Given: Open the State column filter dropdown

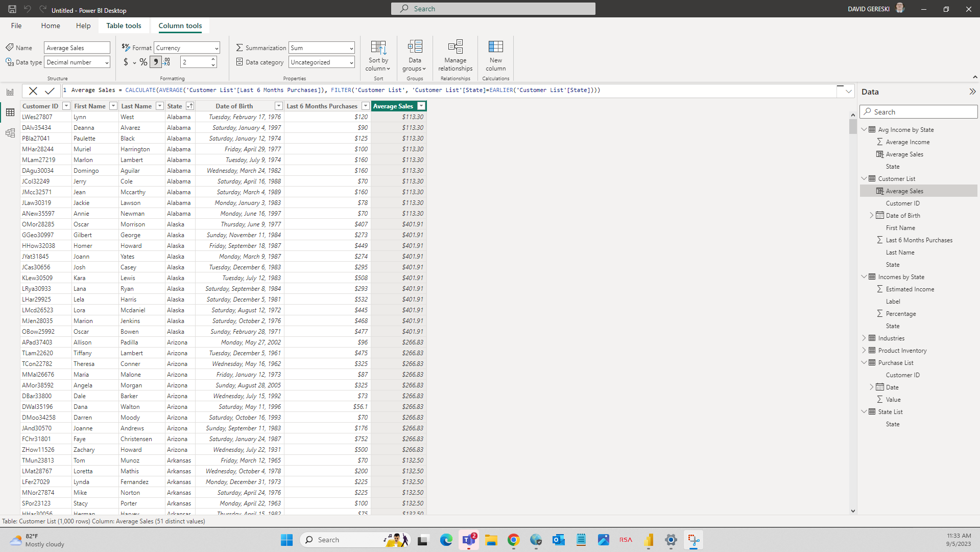Looking at the screenshot, I should tap(189, 106).
